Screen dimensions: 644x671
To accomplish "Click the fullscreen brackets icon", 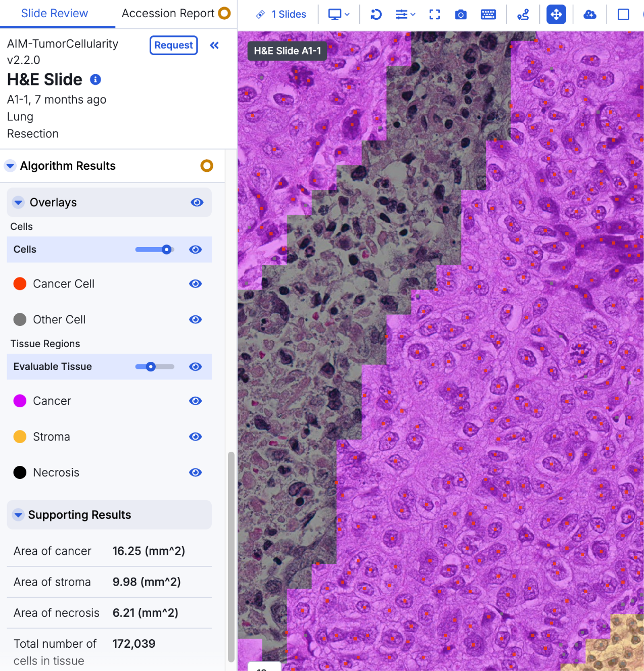I will point(434,15).
